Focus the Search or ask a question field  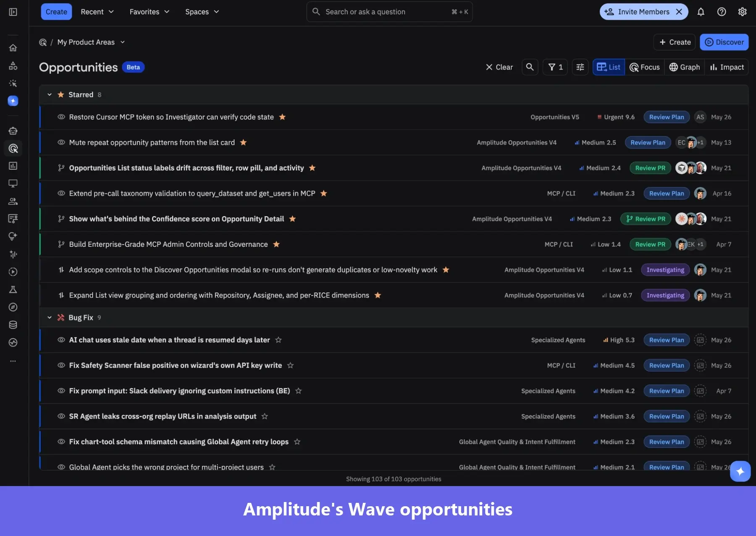pos(389,12)
